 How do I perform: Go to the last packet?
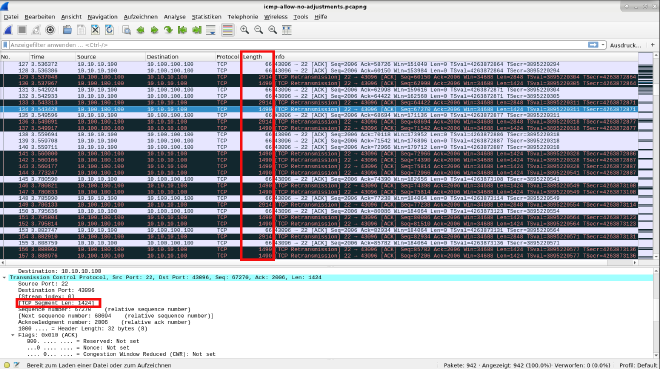click(x=197, y=30)
